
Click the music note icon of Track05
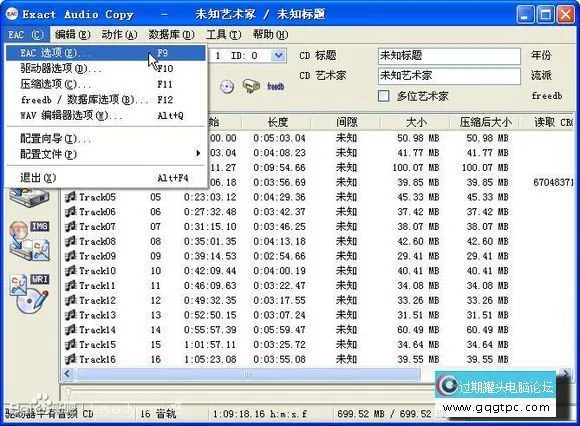[x=70, y=197]
